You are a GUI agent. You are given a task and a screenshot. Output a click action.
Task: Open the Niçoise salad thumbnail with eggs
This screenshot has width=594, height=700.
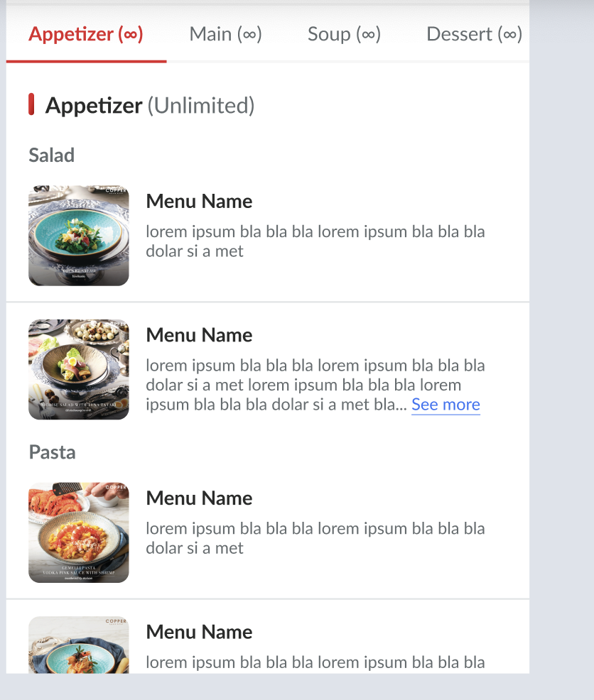[x=79, y=369]
